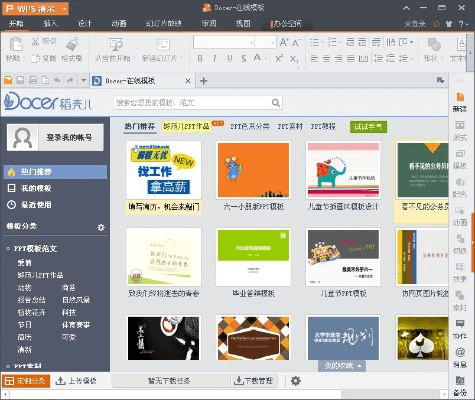475x400 pixels.
Task: Click the settings gear in bottom bar
Action: (296, 381)
